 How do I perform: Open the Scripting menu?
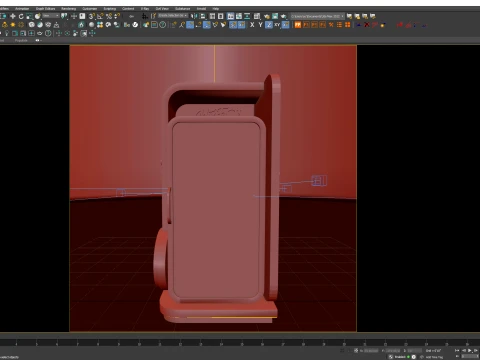pyautogui.click(x=110, y=8)
